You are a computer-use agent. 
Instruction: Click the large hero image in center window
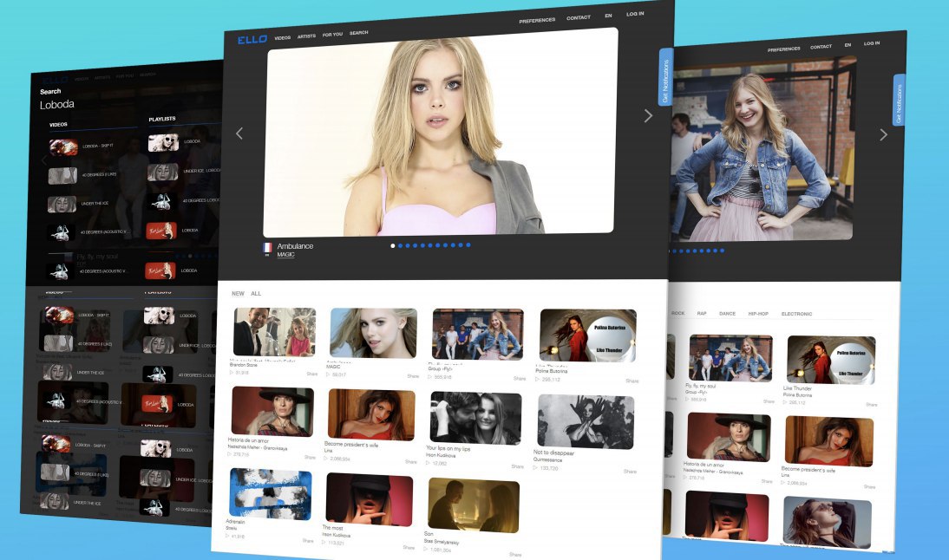pos(441,133)
